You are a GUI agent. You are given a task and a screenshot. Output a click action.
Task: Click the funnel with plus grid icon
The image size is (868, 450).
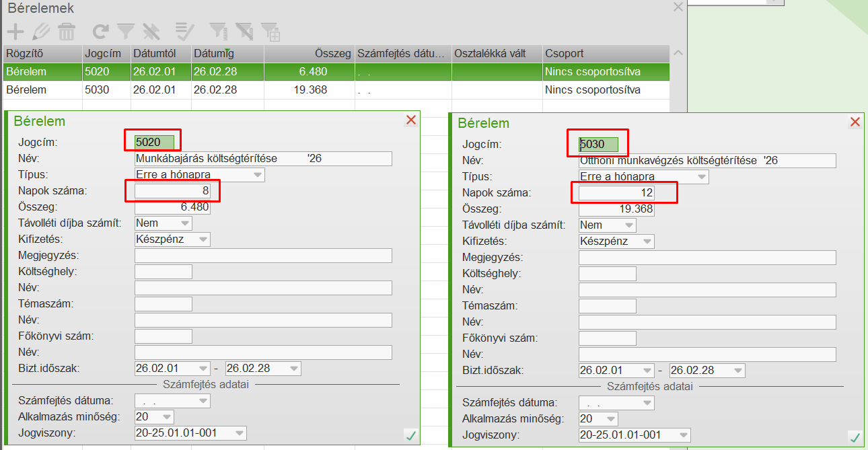(x=270, y=31)
